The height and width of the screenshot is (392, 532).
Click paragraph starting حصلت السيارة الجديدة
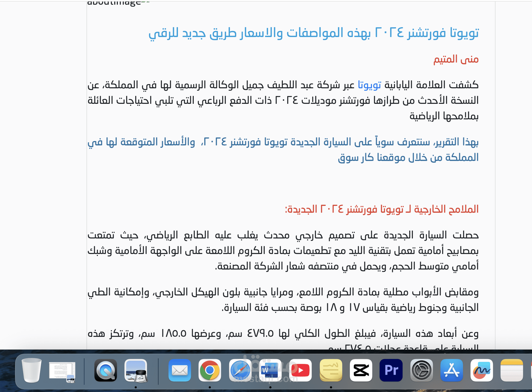(283, 251)
